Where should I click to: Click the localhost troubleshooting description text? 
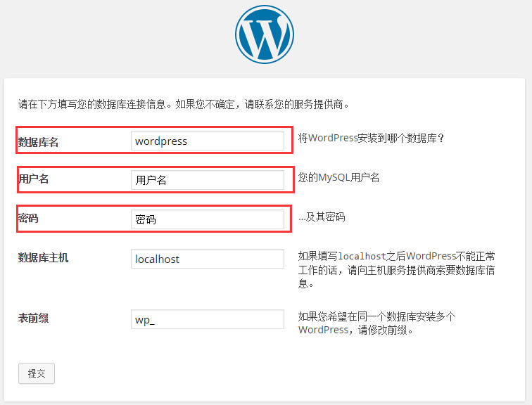point(396,270)
